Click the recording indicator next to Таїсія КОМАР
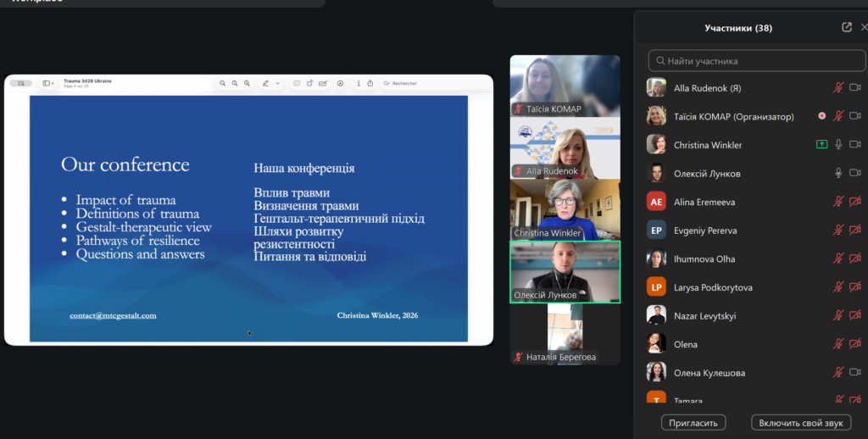Screen dimensions: 868x439 click(x=821, y=116)
